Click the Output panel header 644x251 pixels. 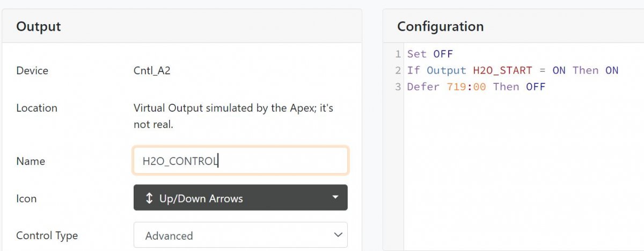tap(182, 26)
